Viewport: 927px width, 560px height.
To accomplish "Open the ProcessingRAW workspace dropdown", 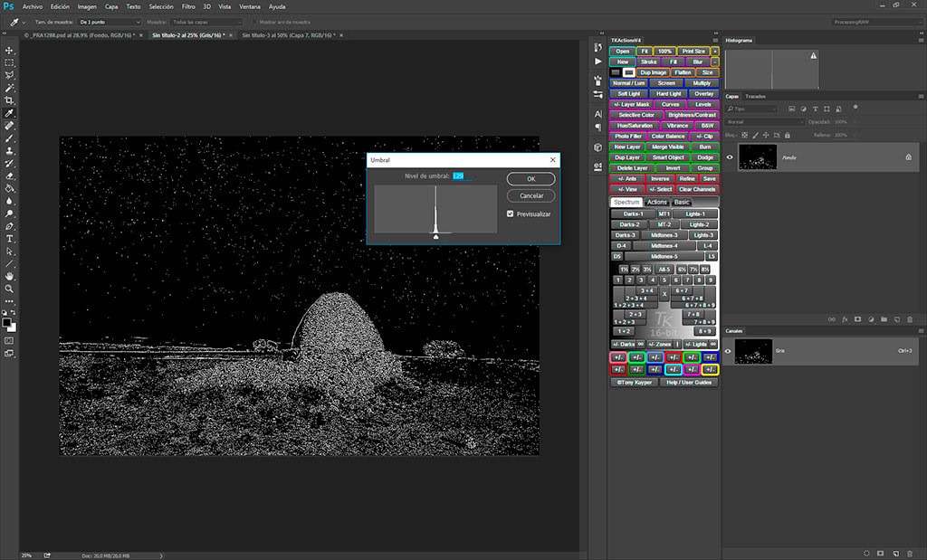I will point(875,22).
